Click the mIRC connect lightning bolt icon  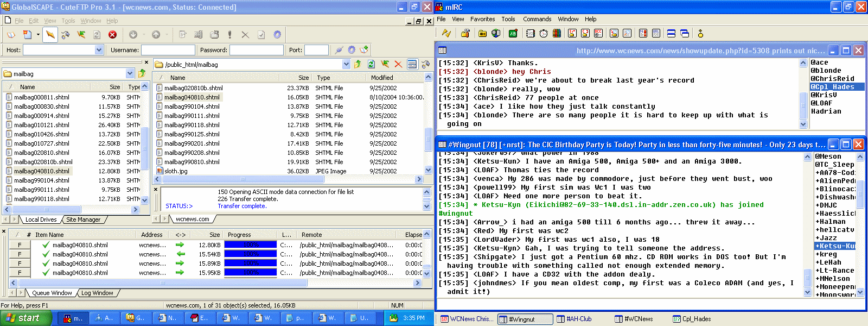point(446,33)
